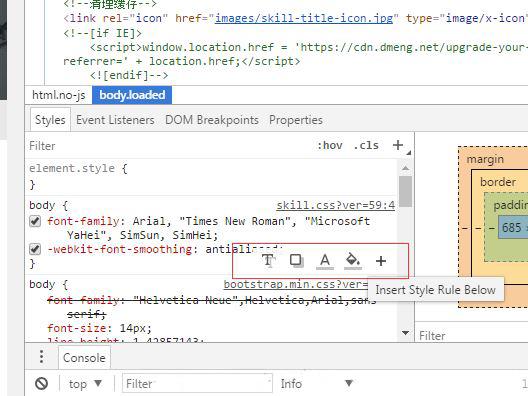Click the Styles Filter input field
This screenshot has width=528, height=396.
point(168,146)
